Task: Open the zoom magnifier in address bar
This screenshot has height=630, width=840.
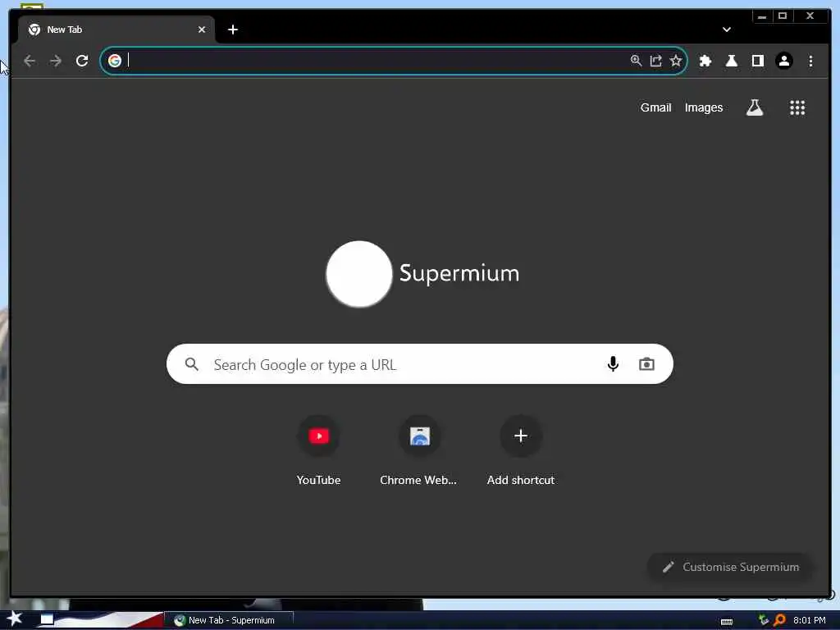Action: pos(636,61)
